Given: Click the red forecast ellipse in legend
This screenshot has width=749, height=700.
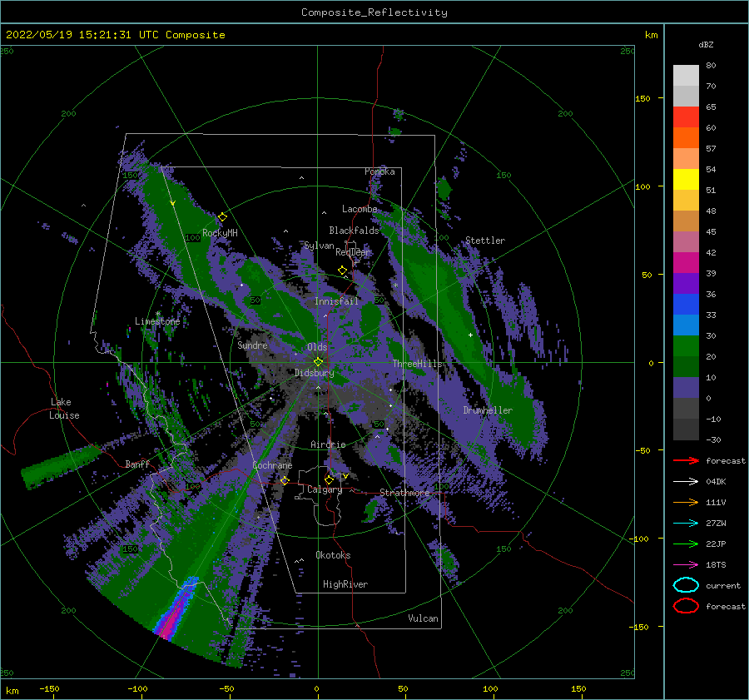Looking at the screenshot, I should [686, 606].
